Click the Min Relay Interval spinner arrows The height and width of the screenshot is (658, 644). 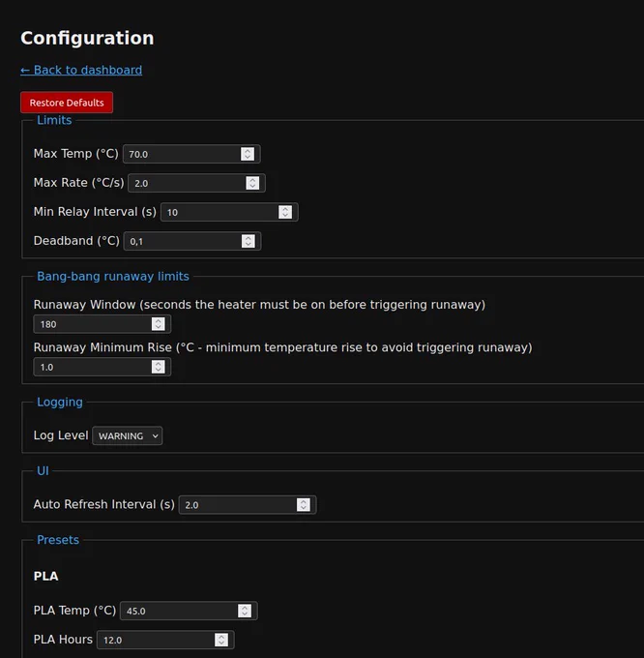pyautogui.click(x=285, y=212)
